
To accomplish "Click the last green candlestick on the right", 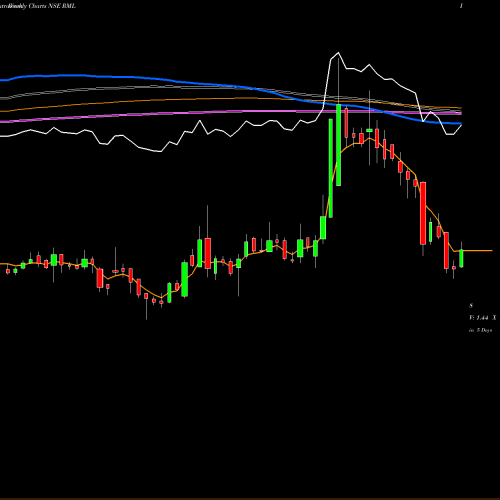I will [x=461, y=258].
